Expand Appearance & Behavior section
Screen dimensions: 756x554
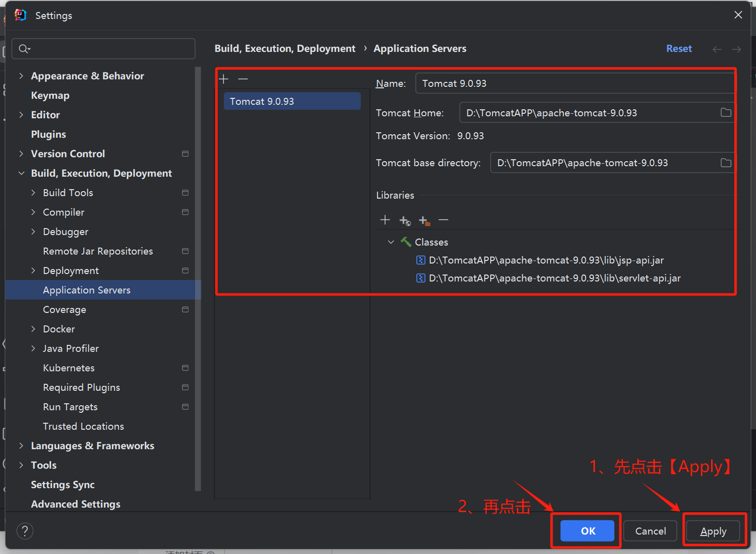pyautogui.click(x=21, y=76)
